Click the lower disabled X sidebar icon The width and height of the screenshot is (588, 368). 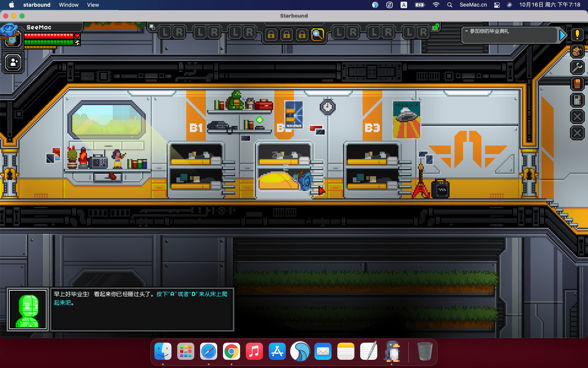tap(577, 133)
